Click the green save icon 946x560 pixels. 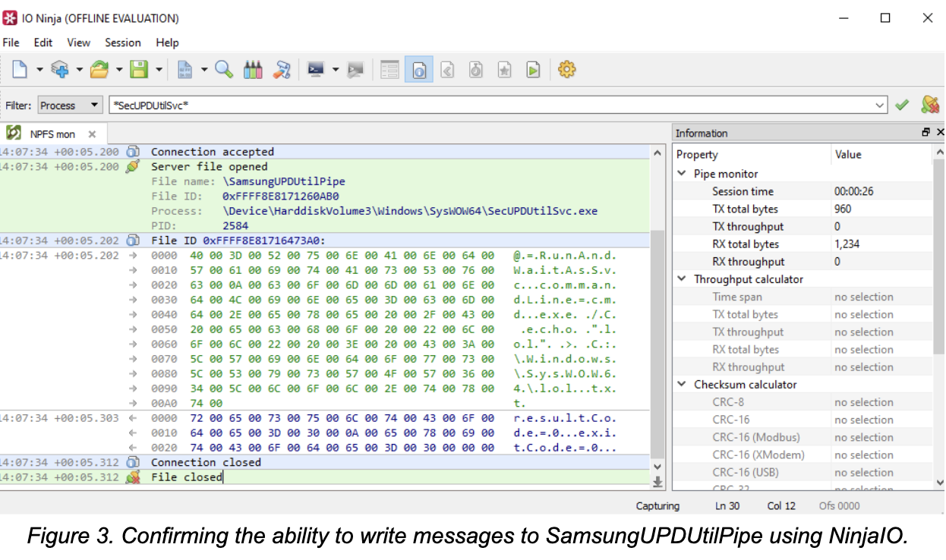click(x=139, y=70)
